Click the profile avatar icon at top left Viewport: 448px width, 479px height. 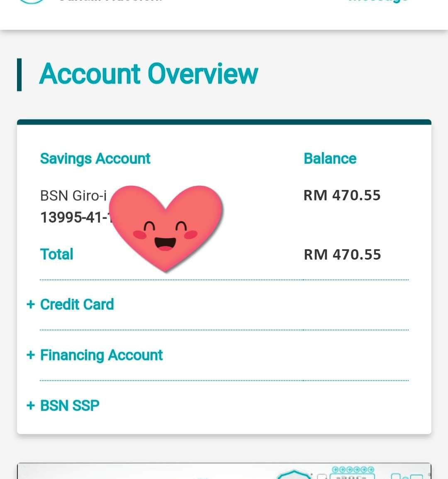tap(31, 2)
